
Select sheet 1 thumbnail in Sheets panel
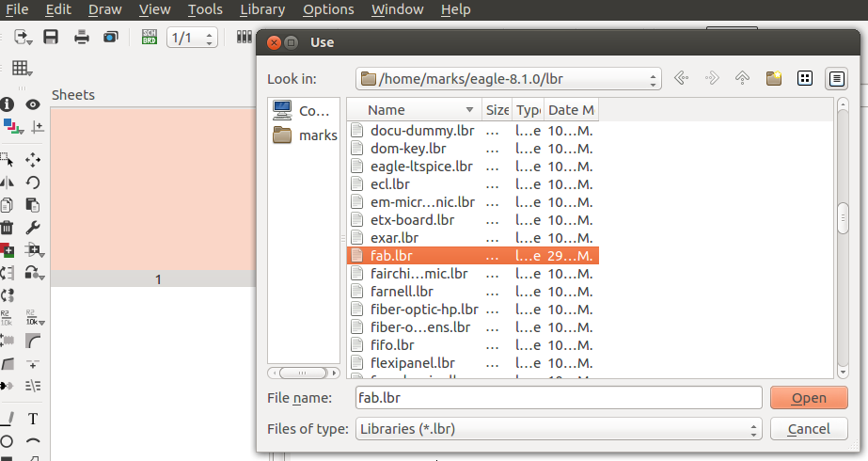coord(152,197)
